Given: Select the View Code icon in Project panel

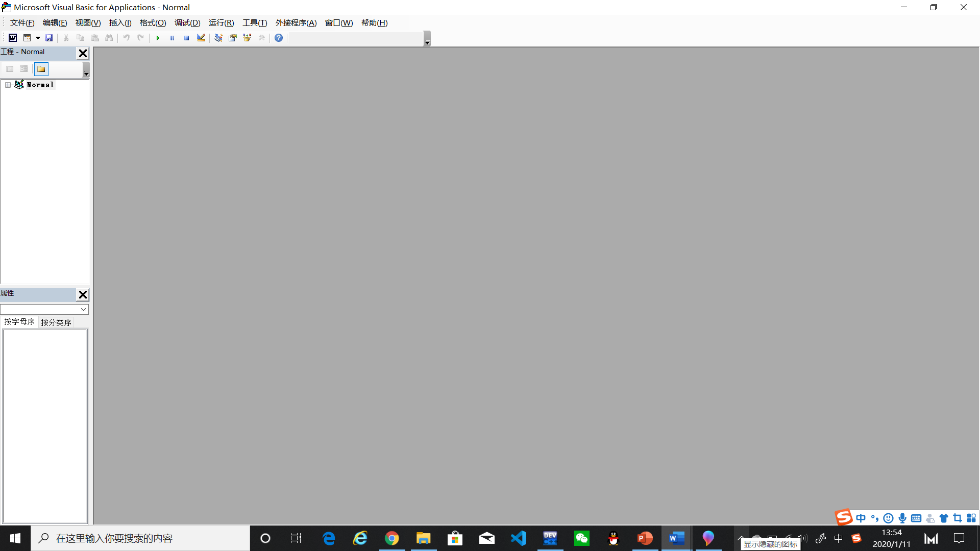Looking at the screenshot, I should [9, 69].
